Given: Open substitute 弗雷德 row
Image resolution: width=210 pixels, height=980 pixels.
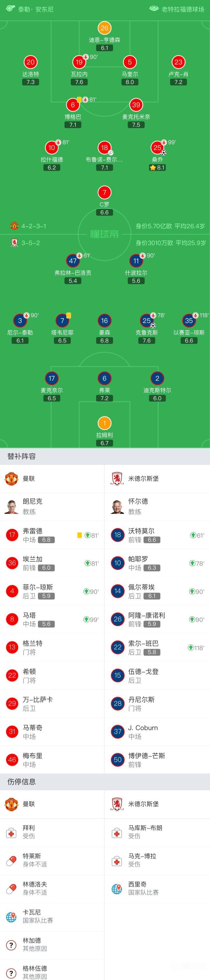Looking at the screenshot, I should pyautogui.click(x=52, y=535).
